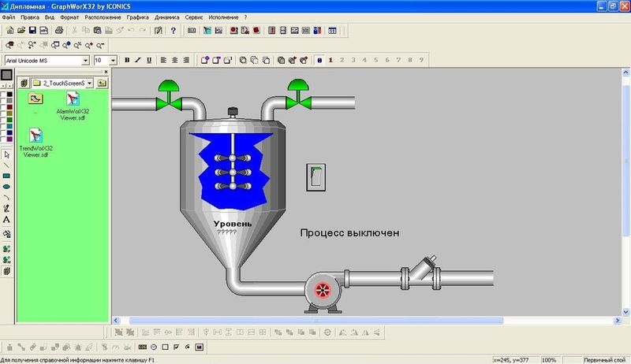Click the vertical scroll down arrow
This screenshot has height=364, width=631.
coord(625,312)
